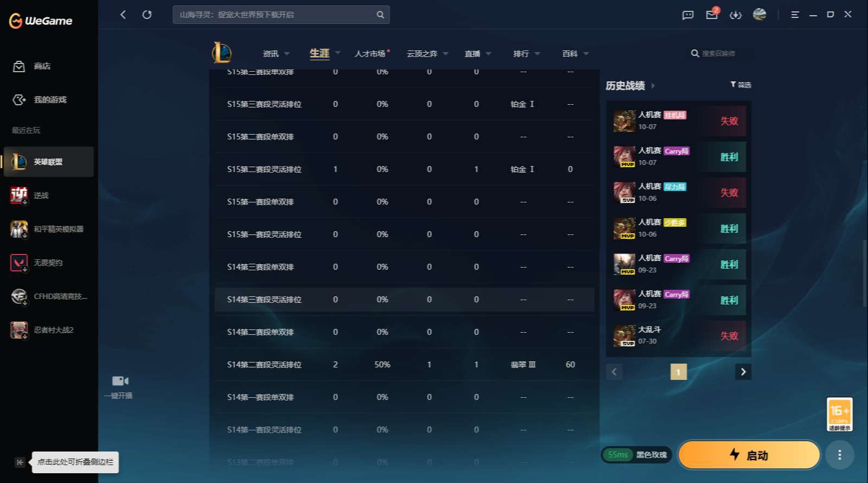The height and width of the screenshot is (483, 868).
Task: Launch the game with 启动 button
Action: click(749, 455)
